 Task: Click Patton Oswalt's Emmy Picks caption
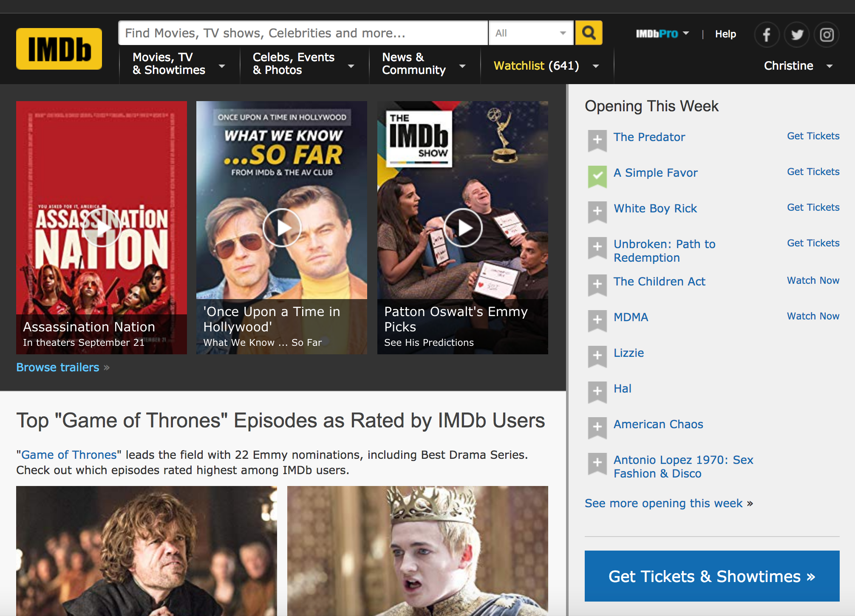(456, 319)
